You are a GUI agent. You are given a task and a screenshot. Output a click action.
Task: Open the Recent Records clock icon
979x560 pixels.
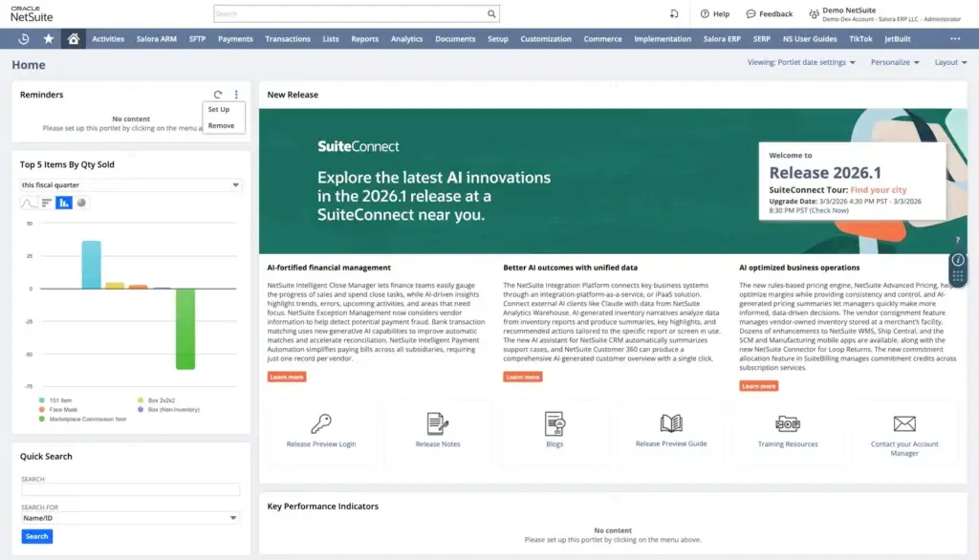(x=24, y=39)
